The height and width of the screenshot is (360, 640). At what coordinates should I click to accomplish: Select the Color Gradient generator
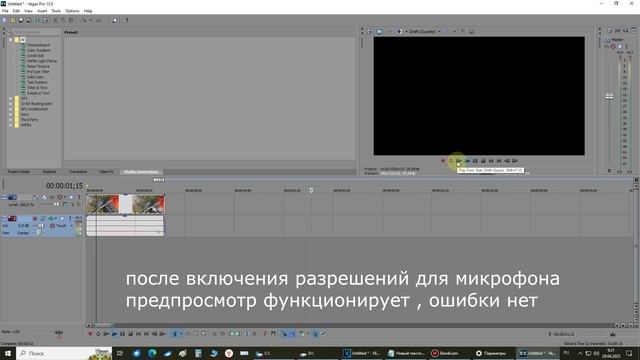(38, 50)
